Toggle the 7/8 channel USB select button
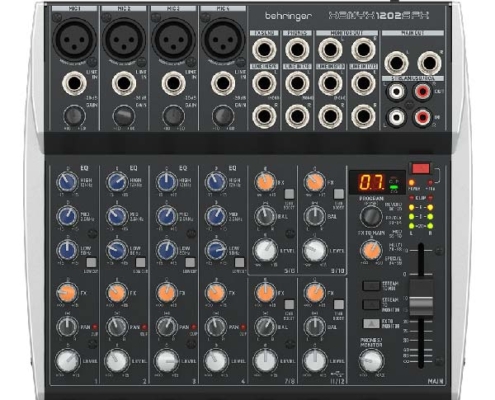 click(289, 304)
